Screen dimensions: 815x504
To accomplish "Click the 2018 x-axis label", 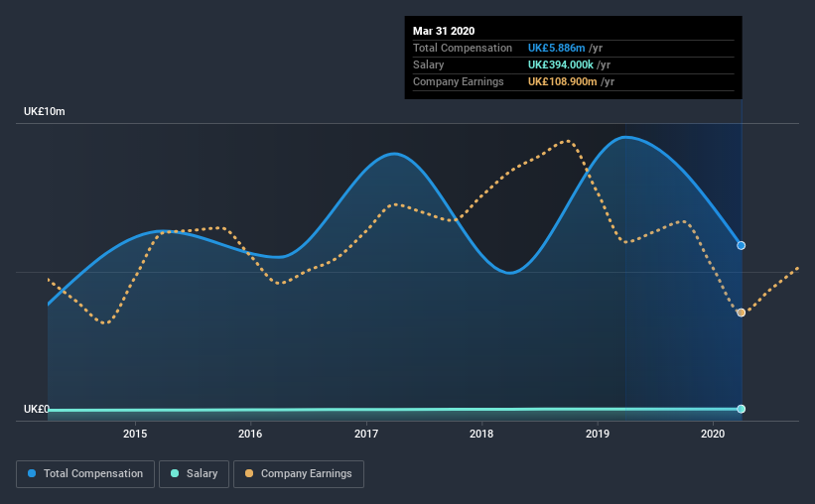I will (x=481, y=434).
